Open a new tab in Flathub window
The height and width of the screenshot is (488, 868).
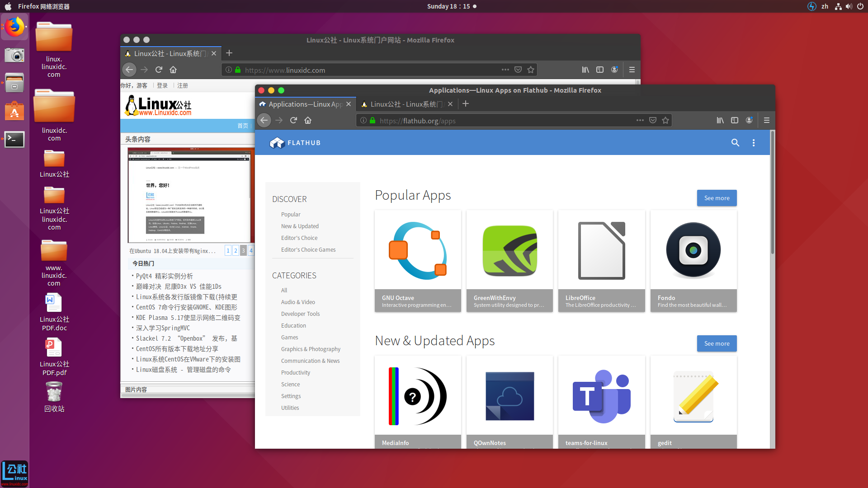tap(466, 104)
